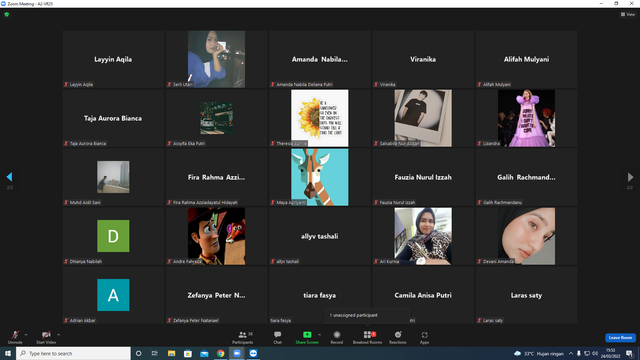Screen dimensions: 640x360
Task: Unmute microphone in Zoom toolbar
Action: pyautogui.click(x=15, y=337)
